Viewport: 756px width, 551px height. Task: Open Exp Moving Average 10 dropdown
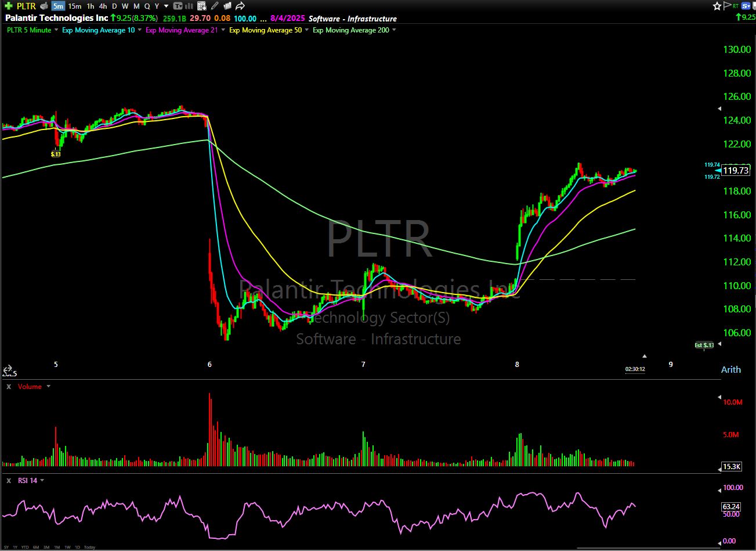click(x=140, y=30)
